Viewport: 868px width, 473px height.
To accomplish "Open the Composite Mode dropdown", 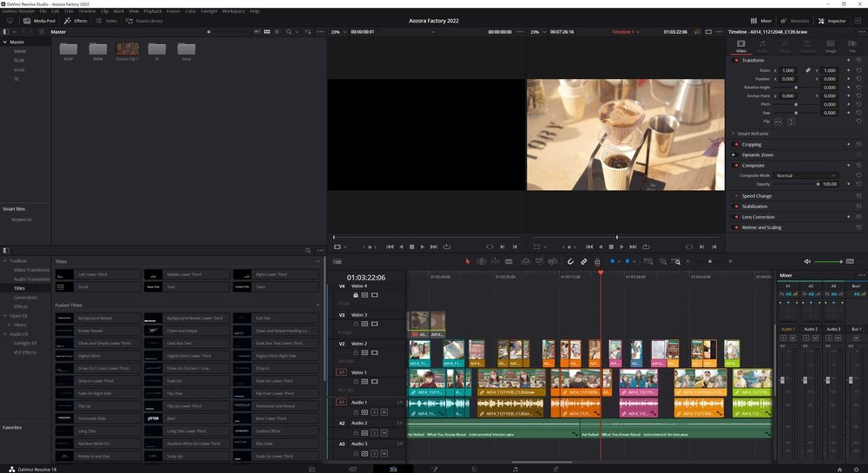I will 806,175.
